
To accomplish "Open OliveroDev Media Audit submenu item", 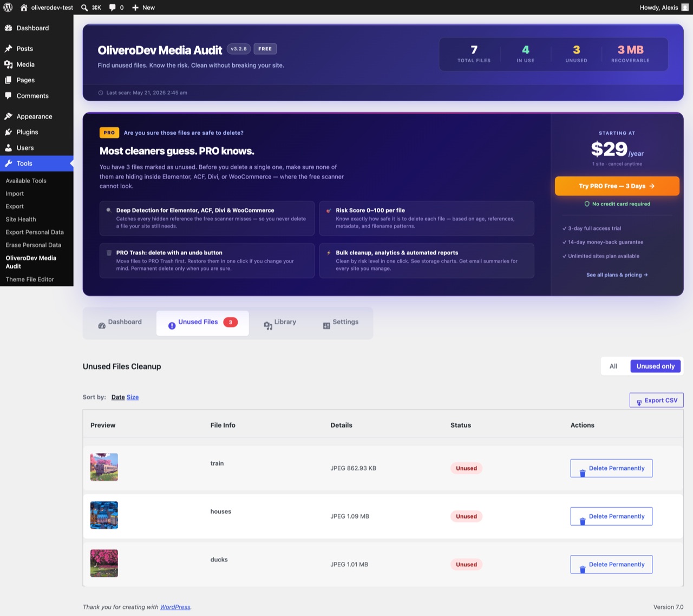I will 31,263.
